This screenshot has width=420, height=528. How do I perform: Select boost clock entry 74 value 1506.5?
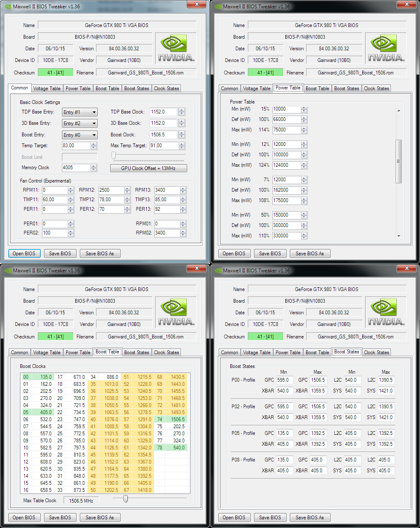pos(171,419)
